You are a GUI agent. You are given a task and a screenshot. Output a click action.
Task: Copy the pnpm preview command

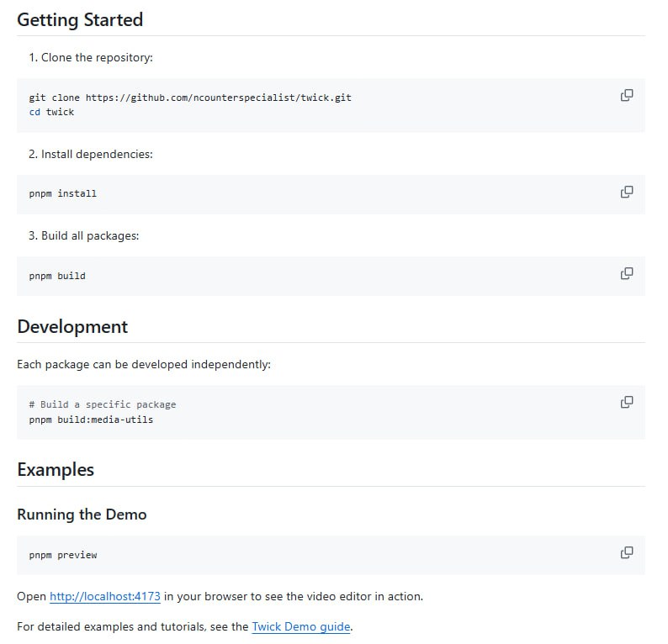(x=626, y=553)
